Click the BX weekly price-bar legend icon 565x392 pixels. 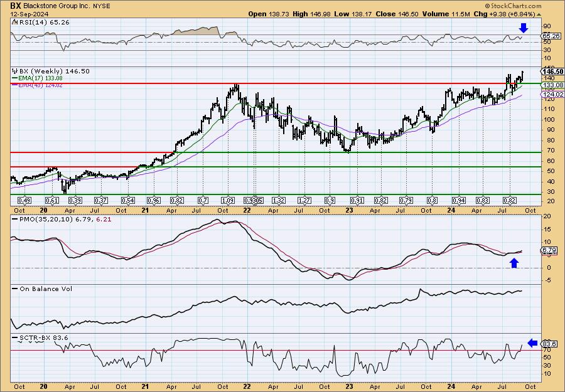coord(14,72)
